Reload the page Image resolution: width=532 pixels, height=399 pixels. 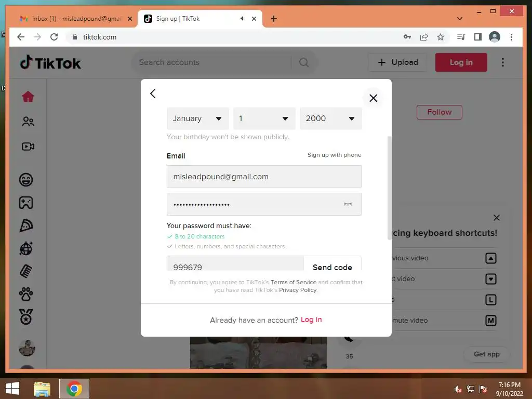tap(54, 37)
